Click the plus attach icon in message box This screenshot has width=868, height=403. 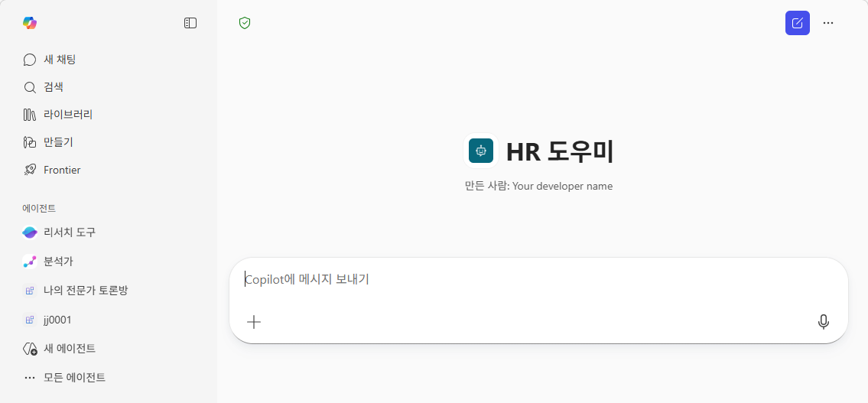point(254,322)
